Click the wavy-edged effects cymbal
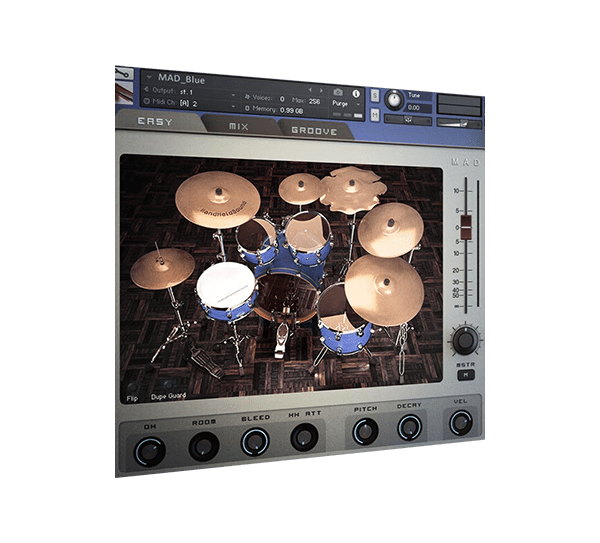Image resolution: width=600 pixels, height=543 pixels. 352,189
